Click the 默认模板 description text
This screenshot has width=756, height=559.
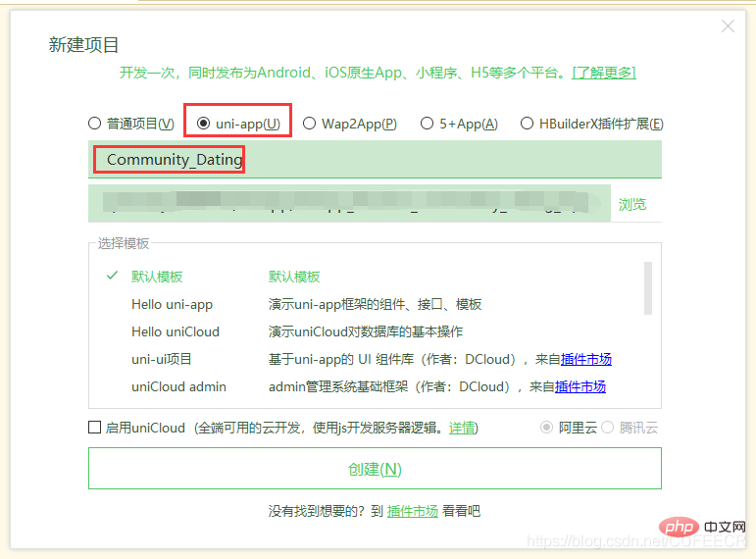click(x=294, y=277)
